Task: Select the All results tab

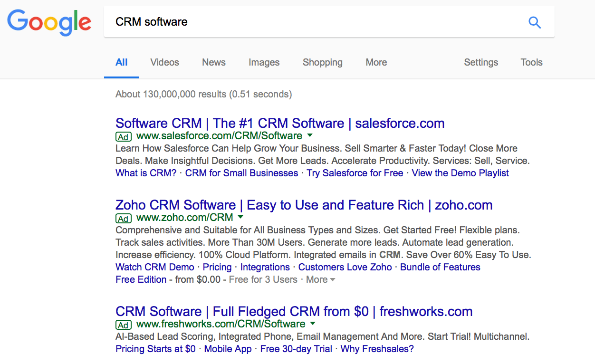Action: pyautogui.click(x=122, y=62)
